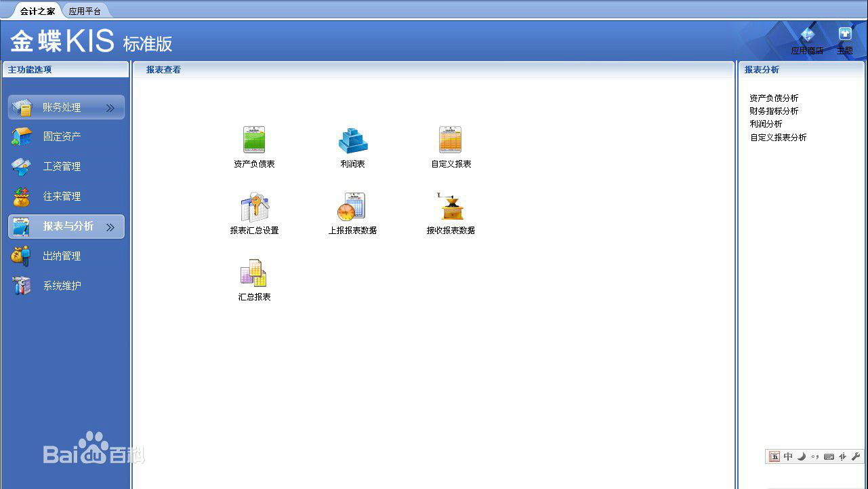The image size is (868, 489).
Task: Open 系统维护 system maintenance
Action: pyautogui.click(x=66, y=286)
